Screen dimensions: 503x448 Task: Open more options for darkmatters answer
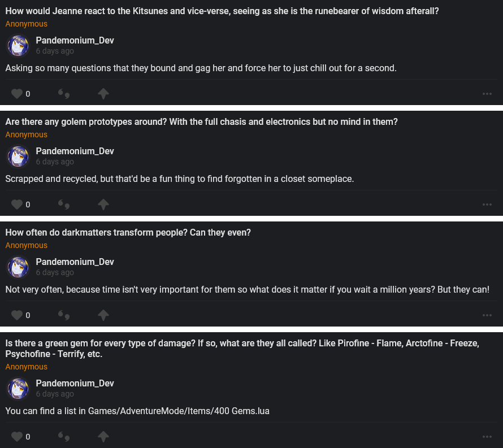tap(487, 315)
